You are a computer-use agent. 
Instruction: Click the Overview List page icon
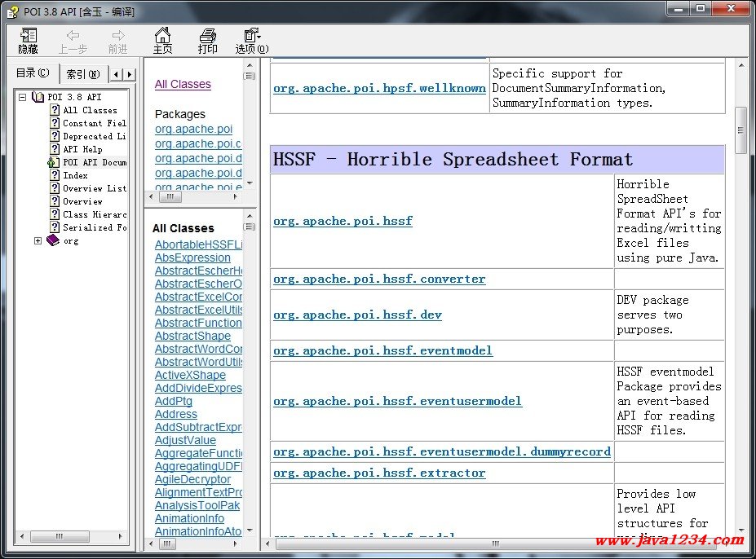click(55, 188)
